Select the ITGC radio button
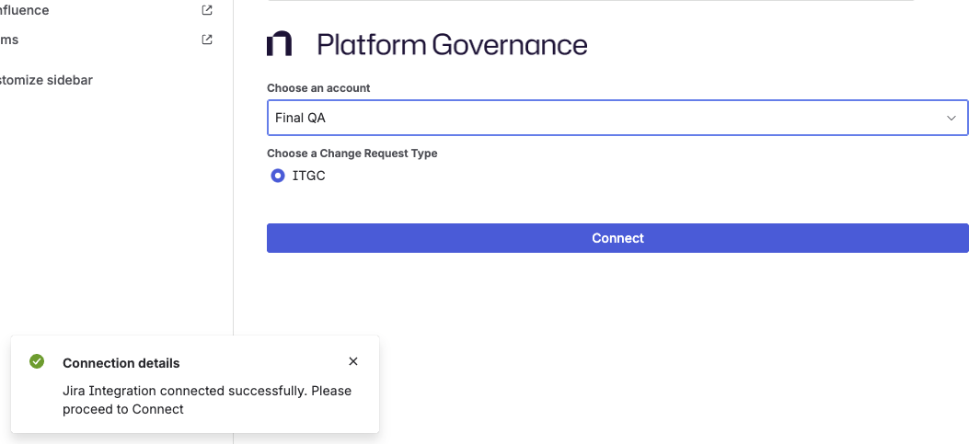The width and height of the screenshot is (980, 444). point(278,176)
